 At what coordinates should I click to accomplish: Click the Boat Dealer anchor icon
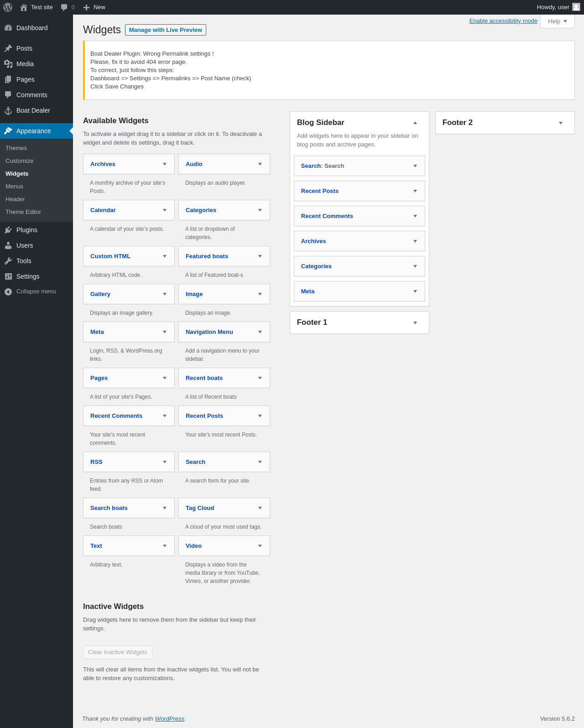8,110
